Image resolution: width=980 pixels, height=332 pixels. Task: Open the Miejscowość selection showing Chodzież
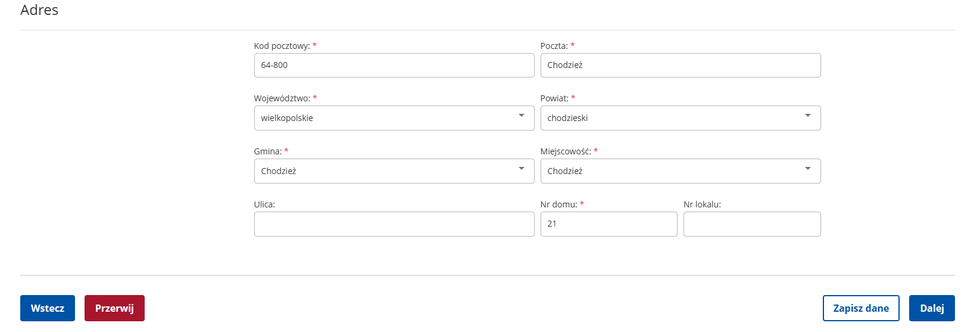point(681,171)
